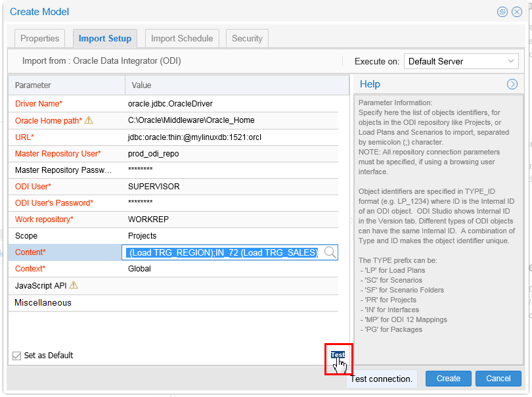Screen dimensions: 532x397
Task: Click the Value column header
Action: point(141,85)
